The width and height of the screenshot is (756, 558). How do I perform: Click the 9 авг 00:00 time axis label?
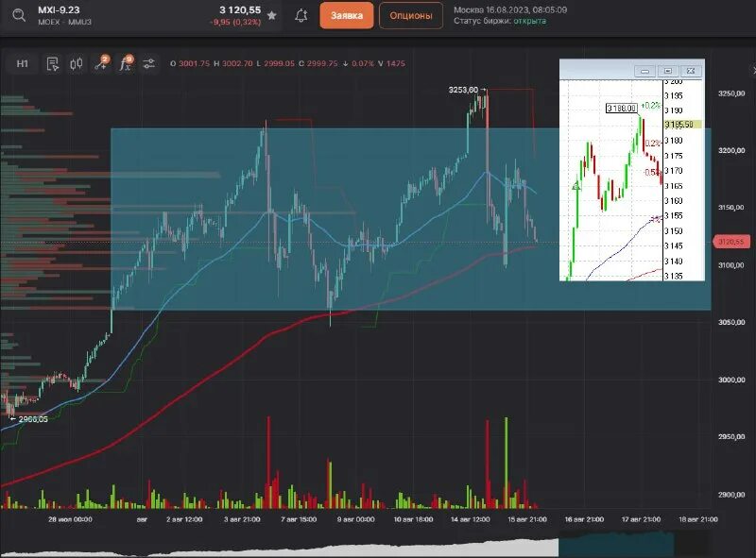coord(356,519)
